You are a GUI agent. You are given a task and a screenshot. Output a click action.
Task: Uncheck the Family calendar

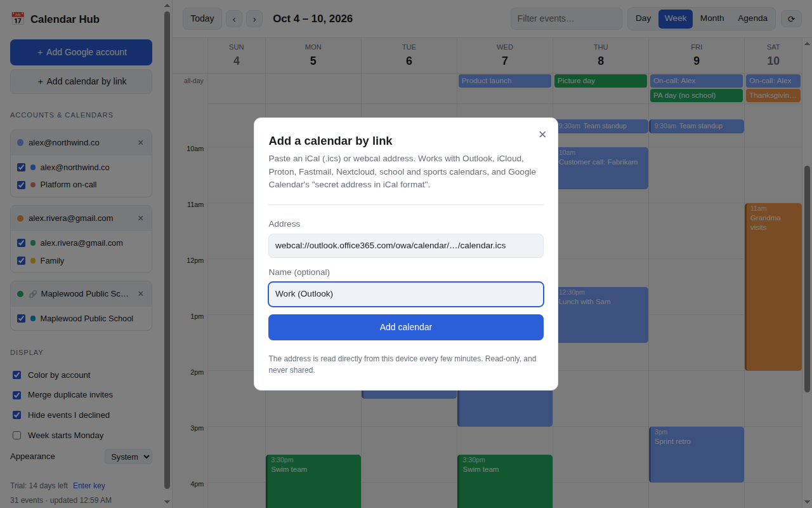[x=22, y=260]
